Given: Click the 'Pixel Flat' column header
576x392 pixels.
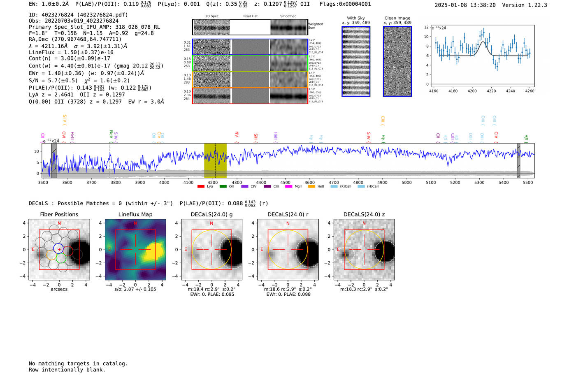Looking at the screenshot, I should [x=250, y=16].
